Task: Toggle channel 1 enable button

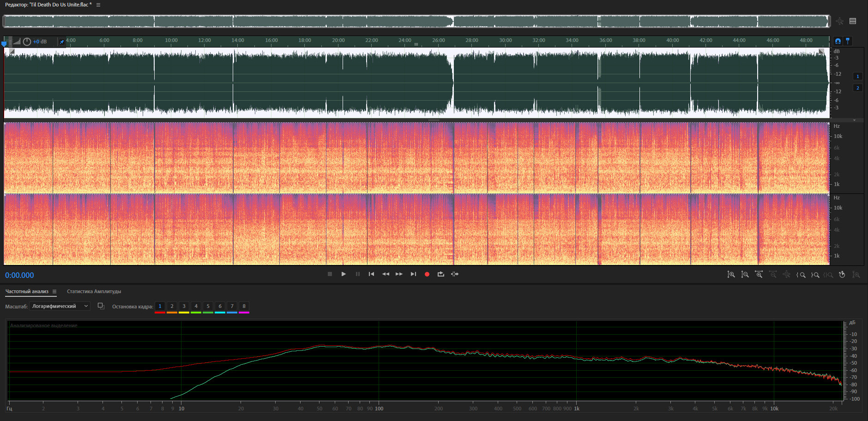Action: [857, 77]
